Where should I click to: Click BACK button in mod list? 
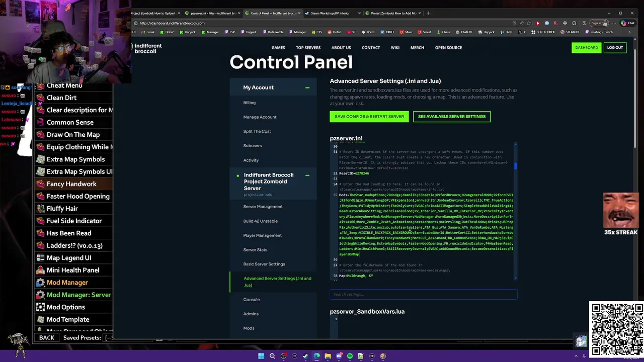point(47,338)
